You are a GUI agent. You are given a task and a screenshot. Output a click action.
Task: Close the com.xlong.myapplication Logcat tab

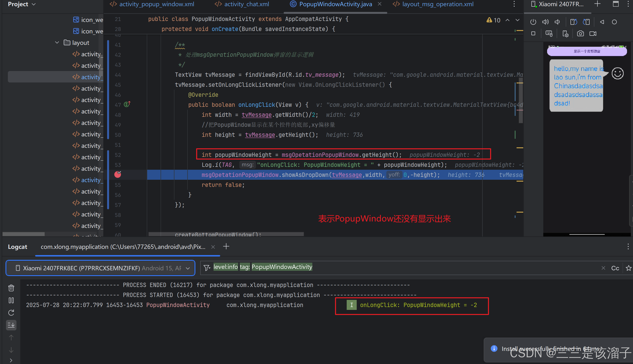[213, 247]
